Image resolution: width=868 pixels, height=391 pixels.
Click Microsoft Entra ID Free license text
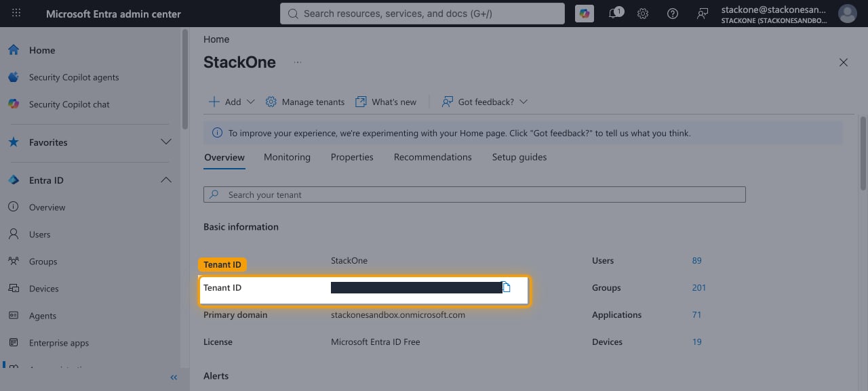(x=376, y=342)
